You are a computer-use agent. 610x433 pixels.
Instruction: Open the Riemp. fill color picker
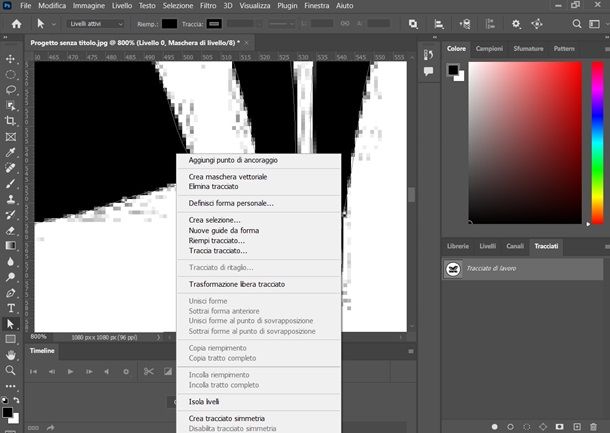tap(169, 24)
